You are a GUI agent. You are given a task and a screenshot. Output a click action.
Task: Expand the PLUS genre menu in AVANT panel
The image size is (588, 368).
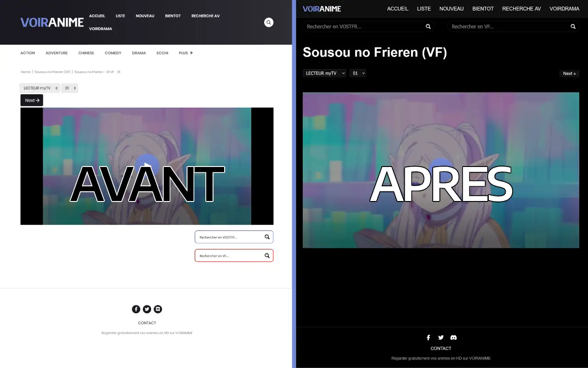(186, 53)
